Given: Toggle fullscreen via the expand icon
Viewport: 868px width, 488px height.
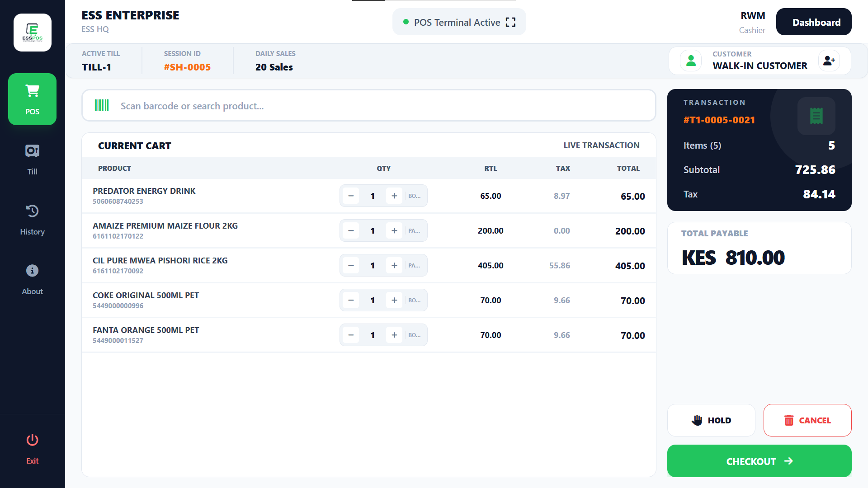Looking at the screenshot, I should point(510,22).
